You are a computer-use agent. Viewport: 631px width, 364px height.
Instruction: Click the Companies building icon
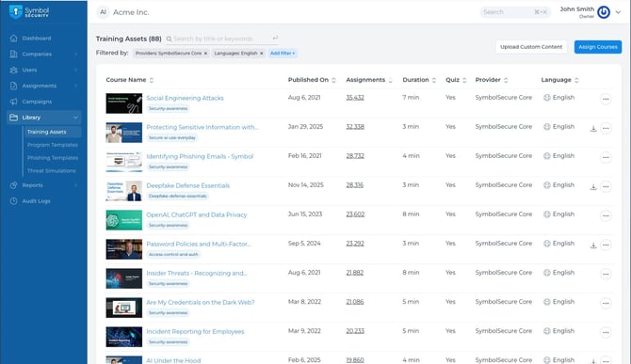pyautogui.click(x=14, y=54)
